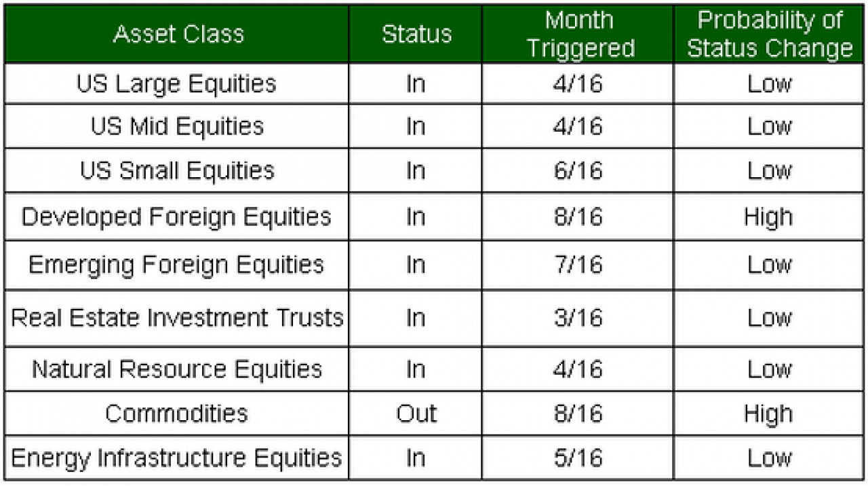Select the Developed Foreign Equities cell
The image size is (868, 486).
[x=178, y=217]
